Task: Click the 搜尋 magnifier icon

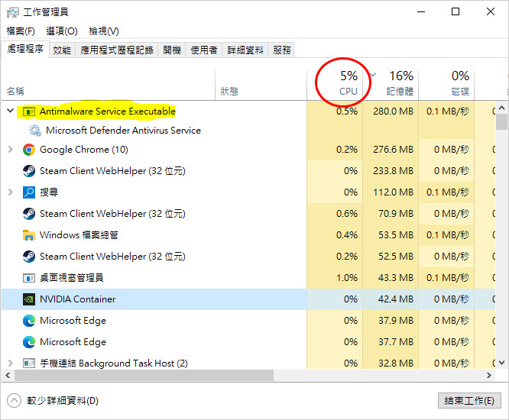Action: (x=29, y=192)
